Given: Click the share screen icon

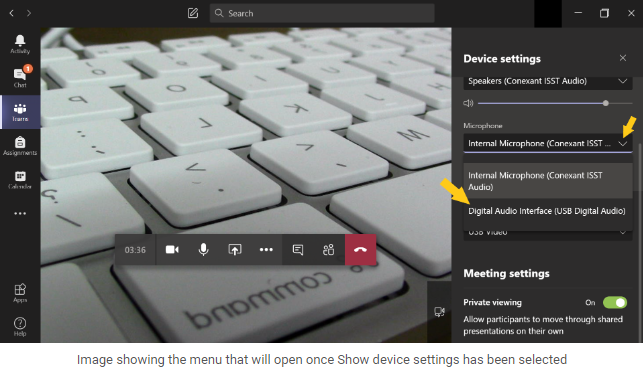Looking at the screenshot, I should tap(235, 250).
